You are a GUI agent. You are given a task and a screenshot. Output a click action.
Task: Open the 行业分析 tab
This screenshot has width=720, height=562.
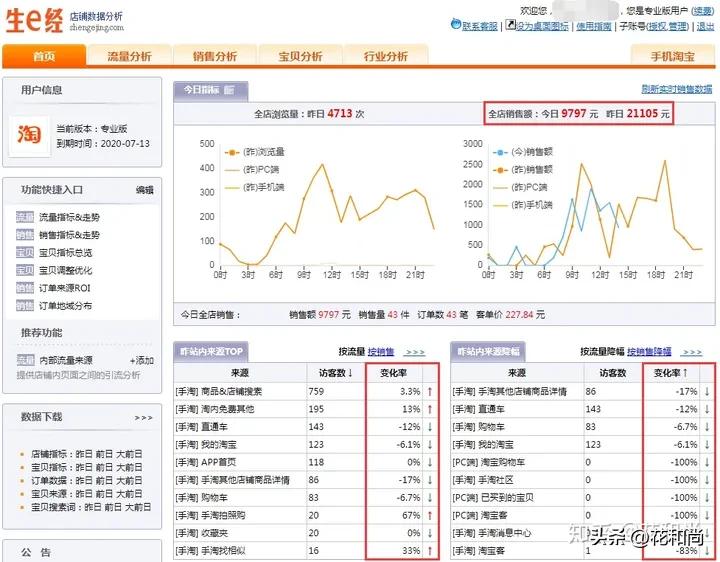(385, 56)
